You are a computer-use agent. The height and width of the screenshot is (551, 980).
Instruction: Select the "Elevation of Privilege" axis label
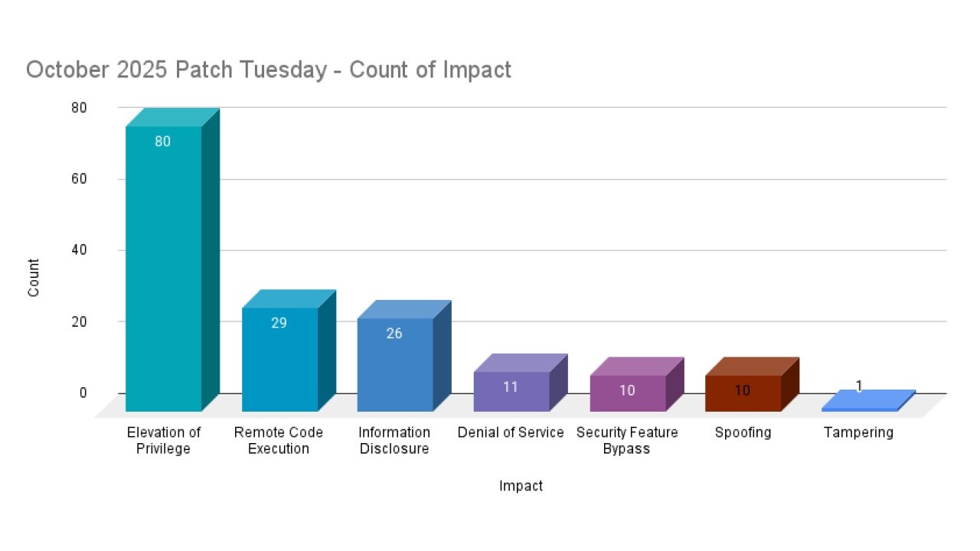pos(163,441)
